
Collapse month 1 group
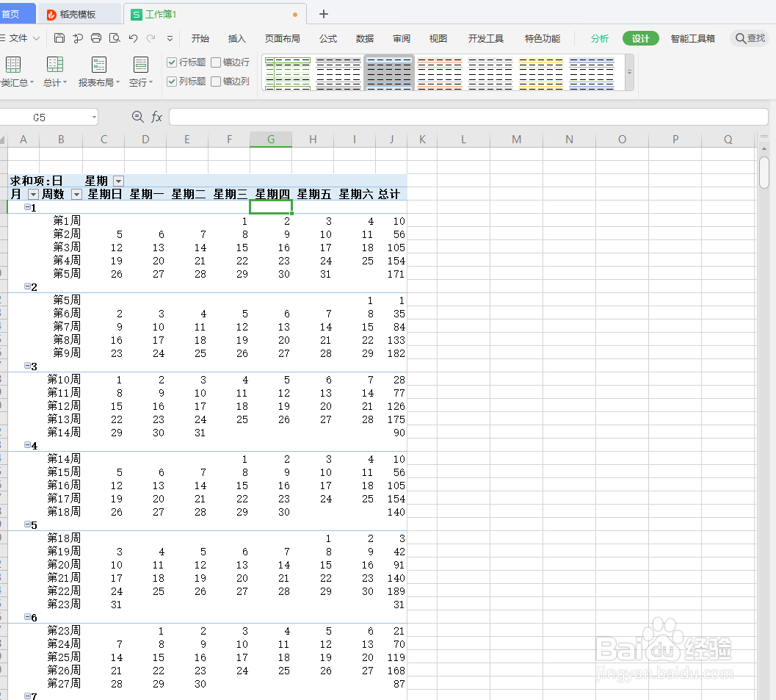point(28,207)
